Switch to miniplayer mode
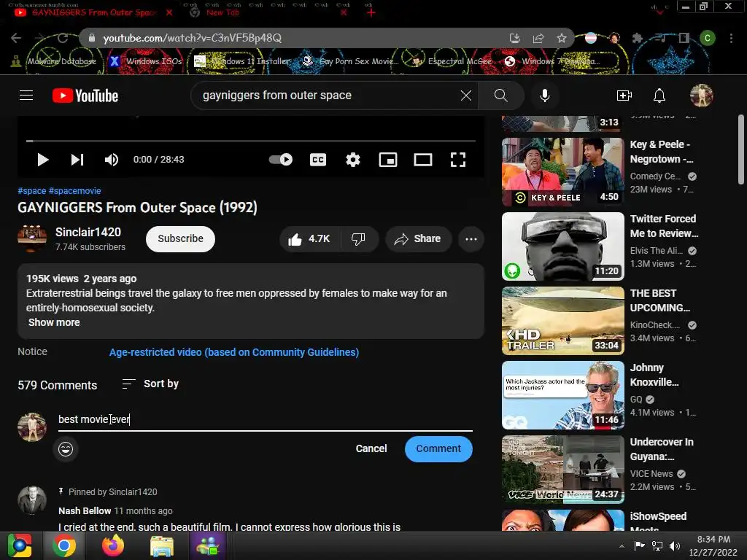 pos(388,160)
